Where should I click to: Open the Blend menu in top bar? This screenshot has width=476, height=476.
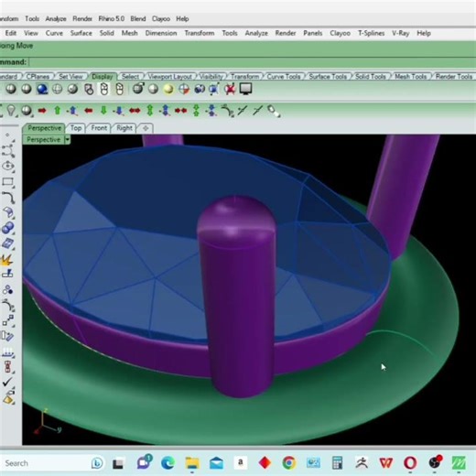138,19
